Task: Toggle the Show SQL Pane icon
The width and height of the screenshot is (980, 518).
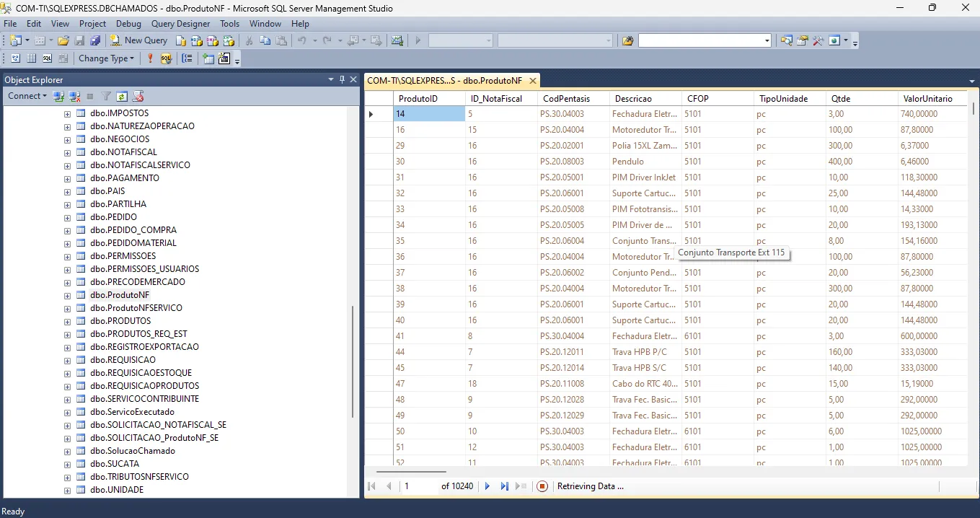Action: coord(47,58)
